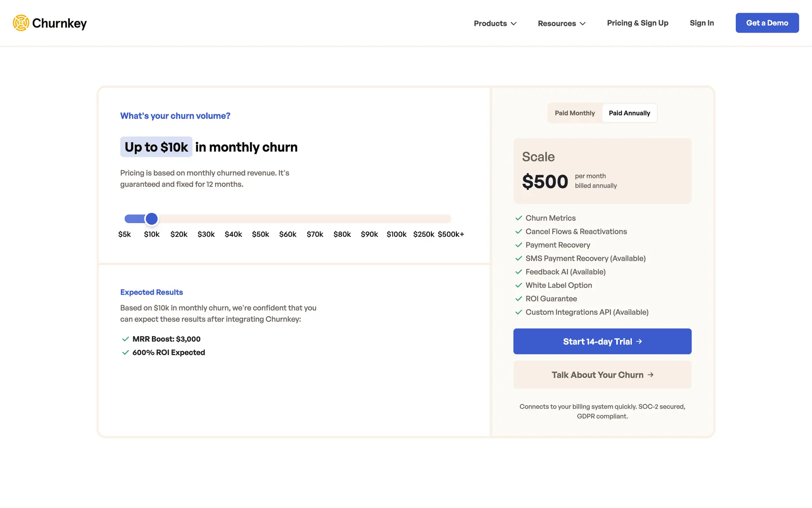Image resolution: width=812 pixels, height=508 pixels.
Task: Click the checkmark beside 600% ROI Expected
Action: pos(125,353)
